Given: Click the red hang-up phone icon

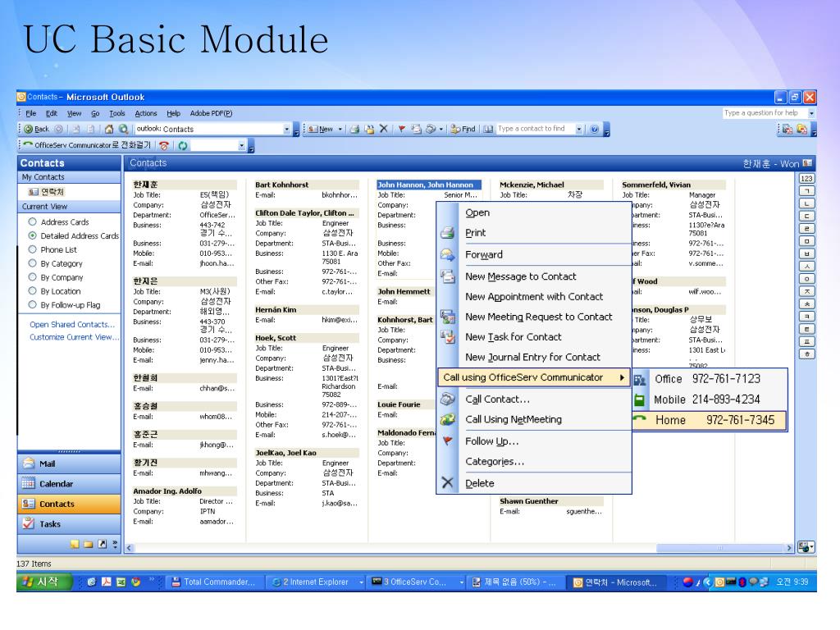Looking at the screenshot, I should pos(164,146).
